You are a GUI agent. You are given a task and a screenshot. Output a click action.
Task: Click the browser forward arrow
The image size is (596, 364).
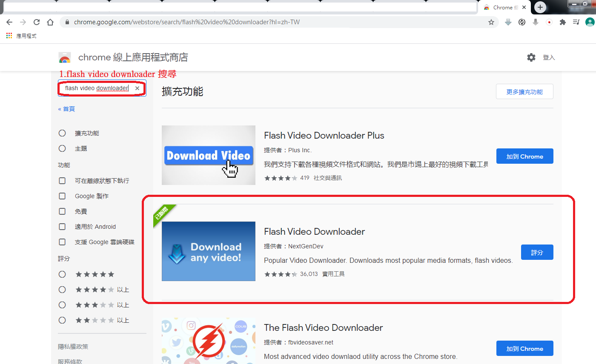(23, 22)
